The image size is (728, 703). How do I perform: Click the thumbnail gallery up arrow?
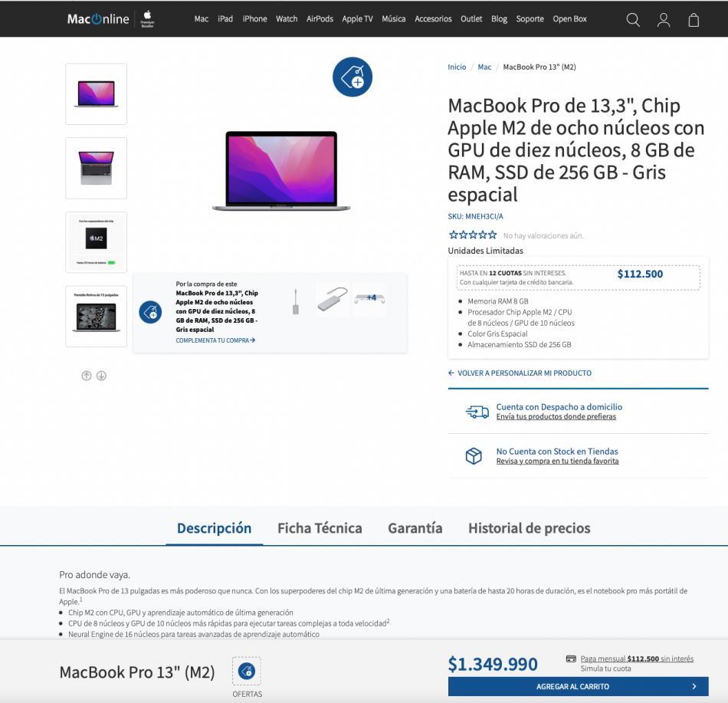(x=87, y=376)
